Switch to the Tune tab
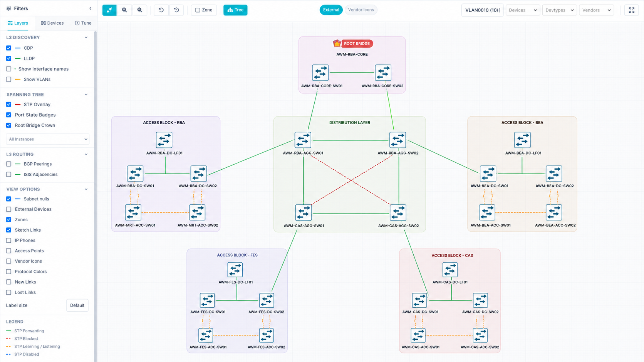The width and height of the screenshot is (644, 362). pyautogui.click(x=83, y=23)
